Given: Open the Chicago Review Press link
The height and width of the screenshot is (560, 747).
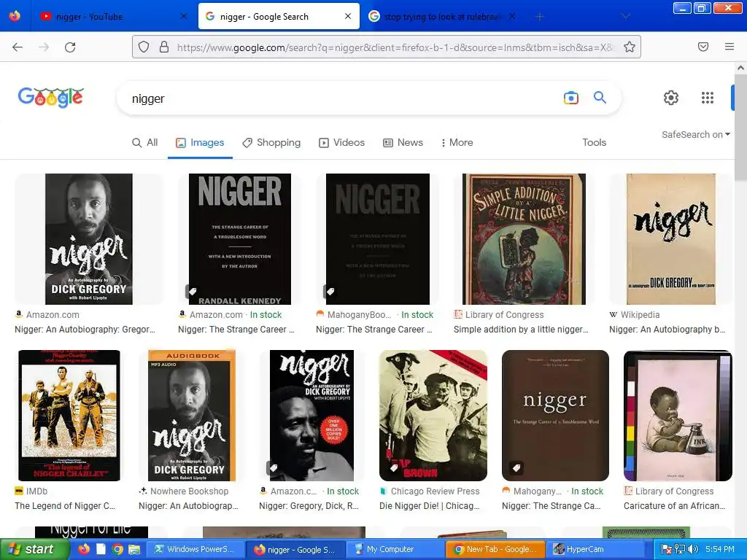Looking at the screenshot, I should click(x=430, y=491).
